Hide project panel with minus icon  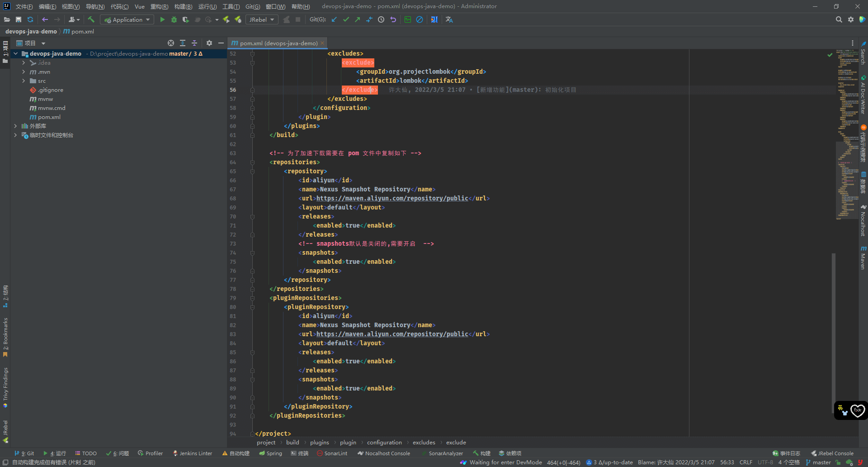(x=221, y=43)
